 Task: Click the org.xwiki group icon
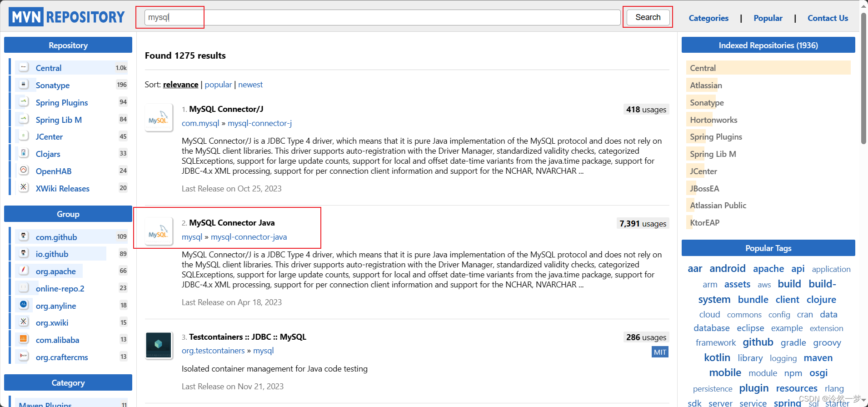(24, 322)
